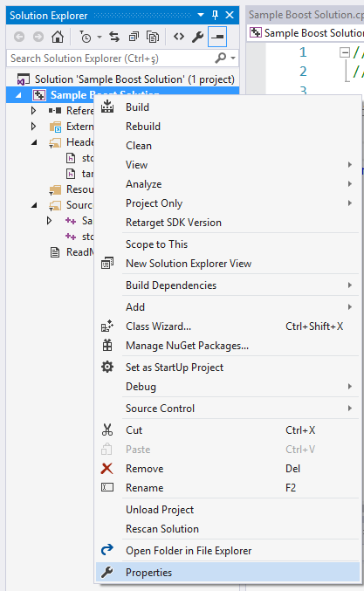Collapse the Header Files folder arrow

(34, 142)
